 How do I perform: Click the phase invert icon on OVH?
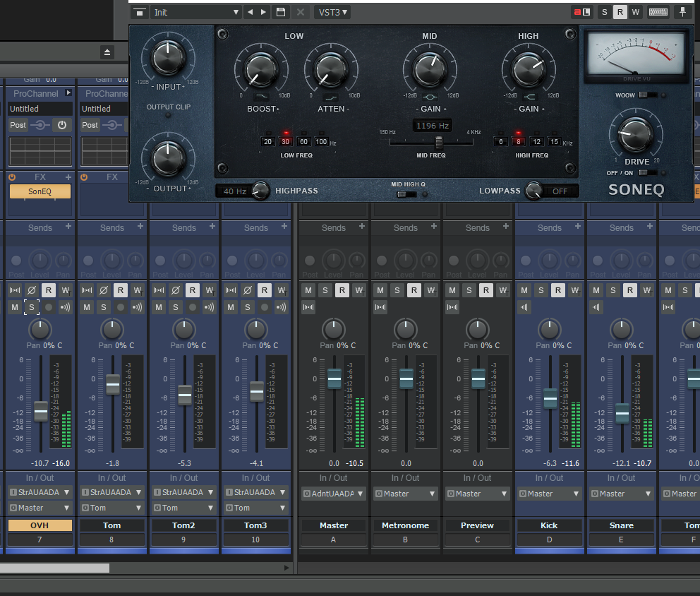pos(31,290)
